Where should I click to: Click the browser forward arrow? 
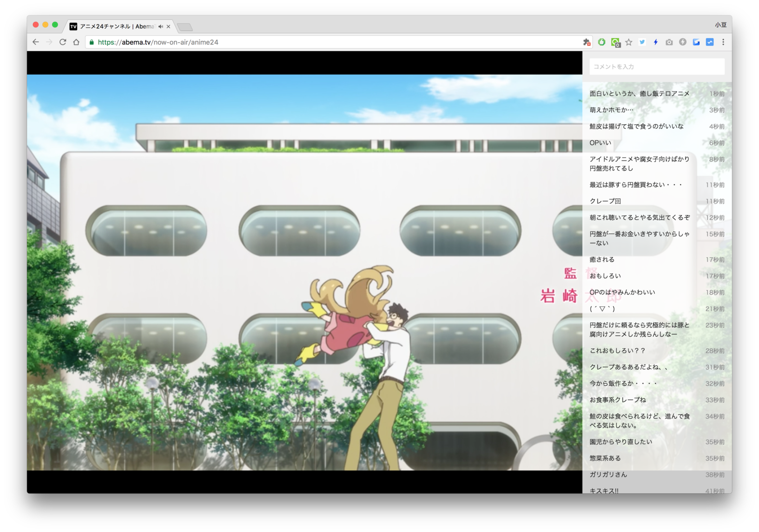click(49, 42)
